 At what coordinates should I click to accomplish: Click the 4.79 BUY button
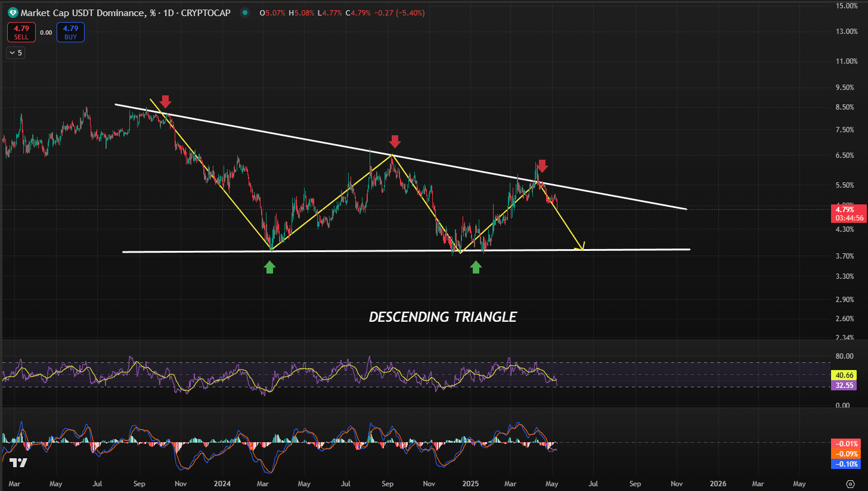point(70,32)
